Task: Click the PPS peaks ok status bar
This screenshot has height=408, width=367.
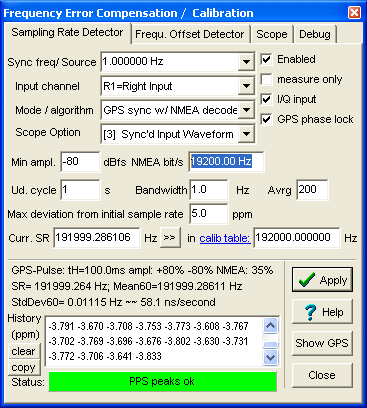Action: coord(163,381)
